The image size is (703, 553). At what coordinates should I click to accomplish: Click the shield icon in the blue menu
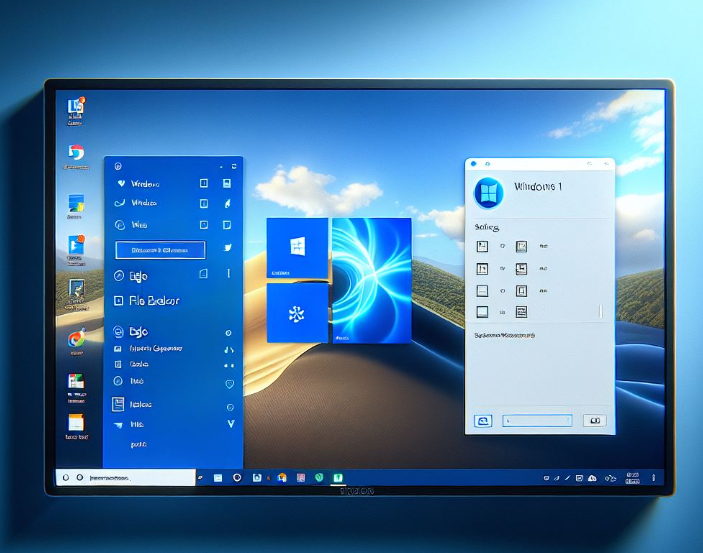(229, 383)
